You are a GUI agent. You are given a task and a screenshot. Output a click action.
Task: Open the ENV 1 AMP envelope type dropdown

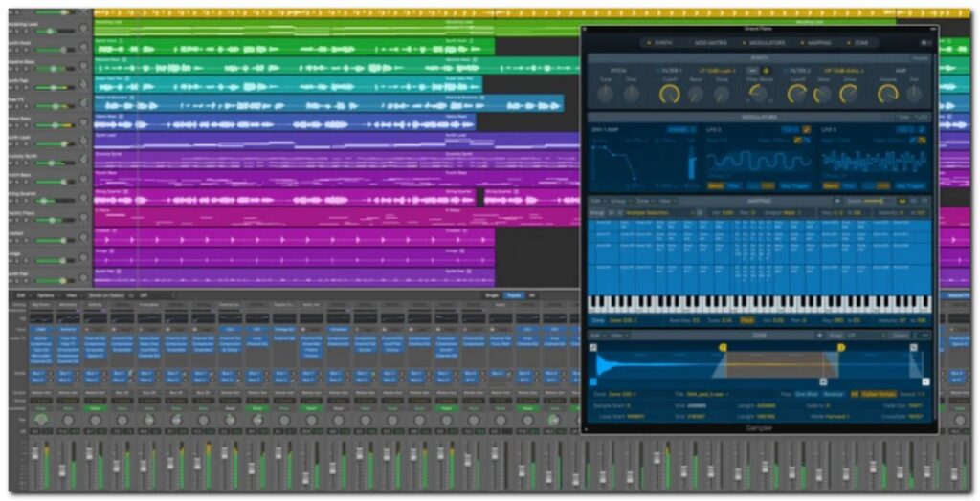click(x=681, y=130)
